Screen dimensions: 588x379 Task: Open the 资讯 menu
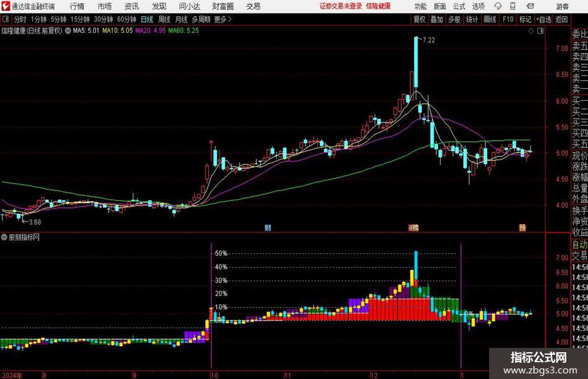pyautogui.click(x=132, y=6)
